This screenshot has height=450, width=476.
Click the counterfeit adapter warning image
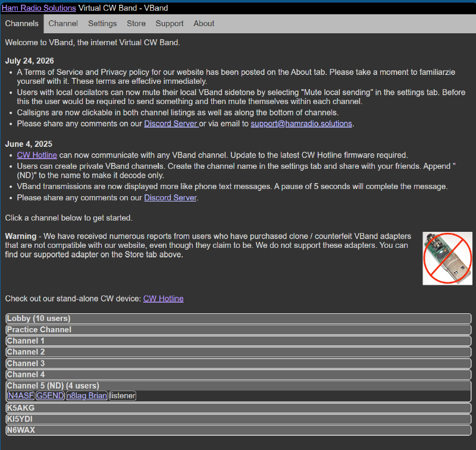point(447,259)
